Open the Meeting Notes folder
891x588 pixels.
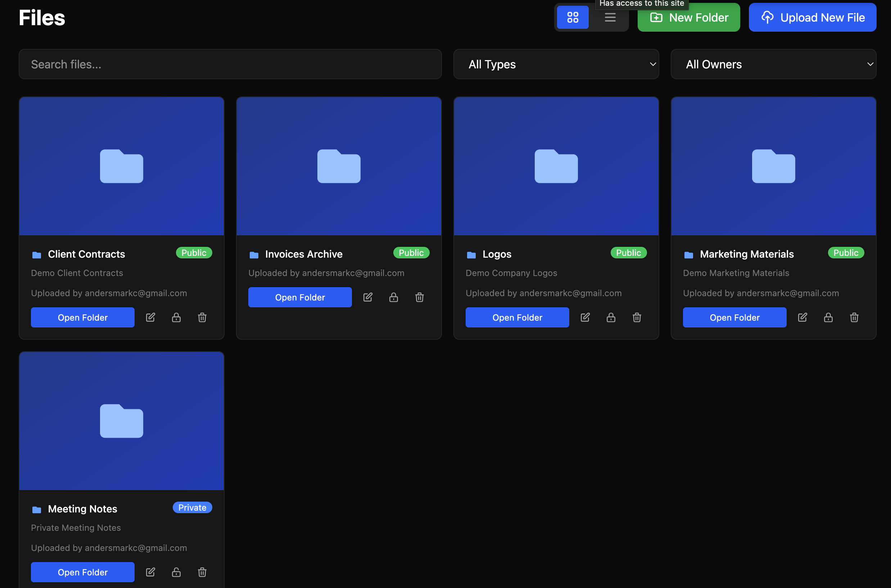82,572
